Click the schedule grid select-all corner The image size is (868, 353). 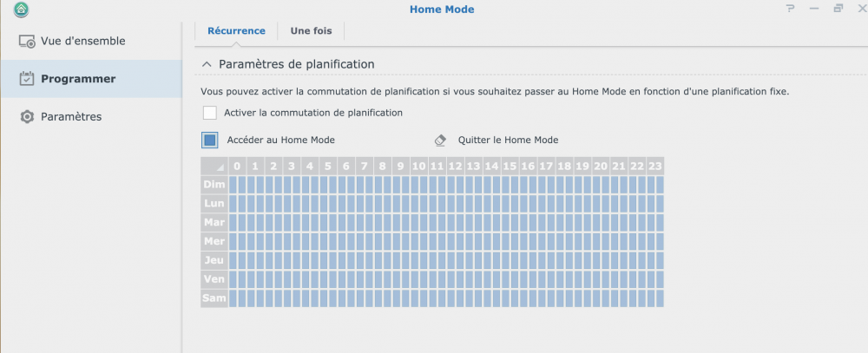pyautogui.click(x=214, y=166)
